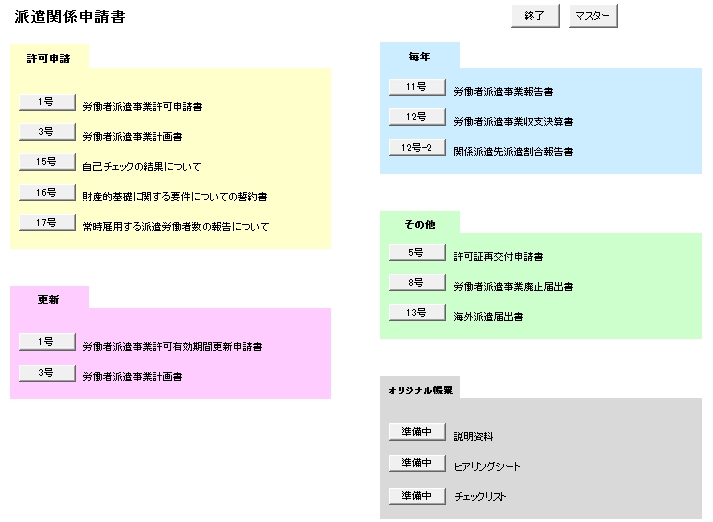Open form 1号 in 許可申請 section

[x=47, y=102]
